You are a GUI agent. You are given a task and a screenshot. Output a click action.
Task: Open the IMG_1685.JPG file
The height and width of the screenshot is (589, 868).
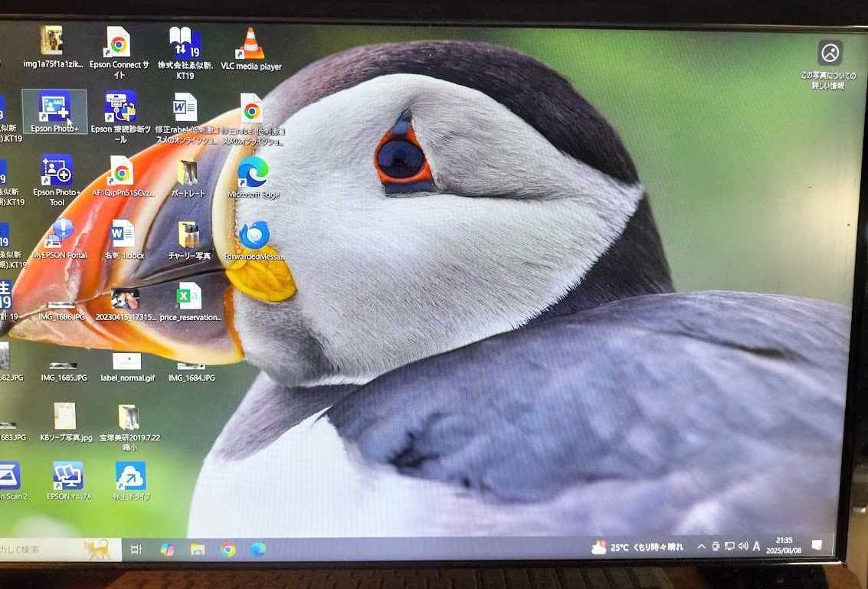[63, 366]
